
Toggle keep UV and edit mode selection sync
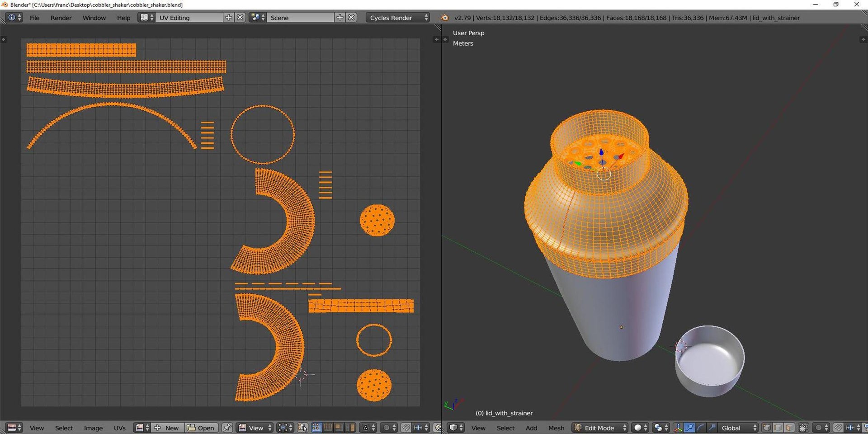(x=302, y=428)
